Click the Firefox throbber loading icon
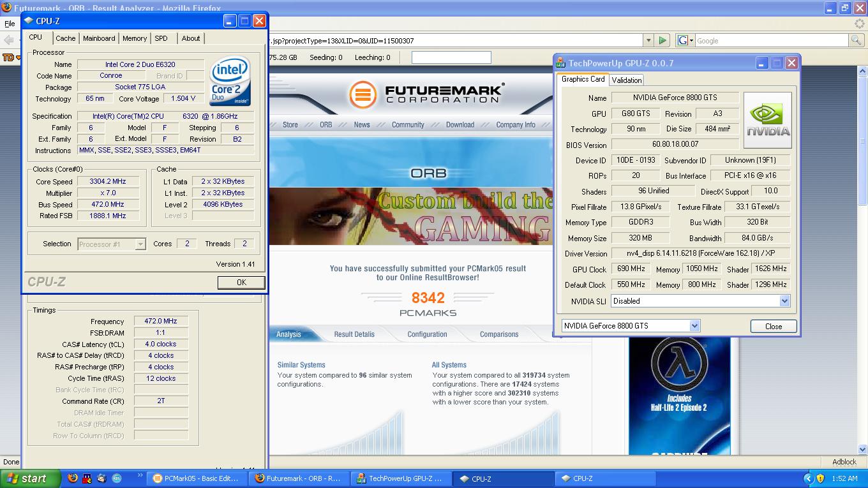Viewport: 868px width, 488px height. (x=860, y=24)
